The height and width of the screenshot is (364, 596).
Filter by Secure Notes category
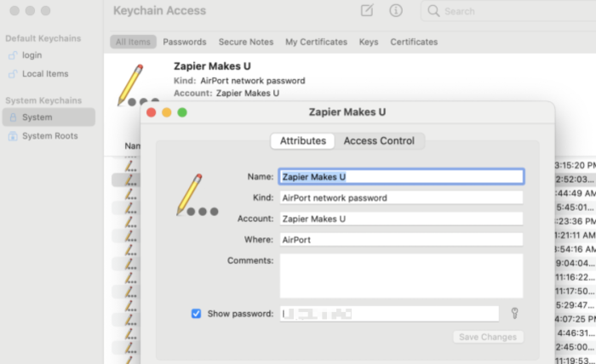[x=246, y=42]
